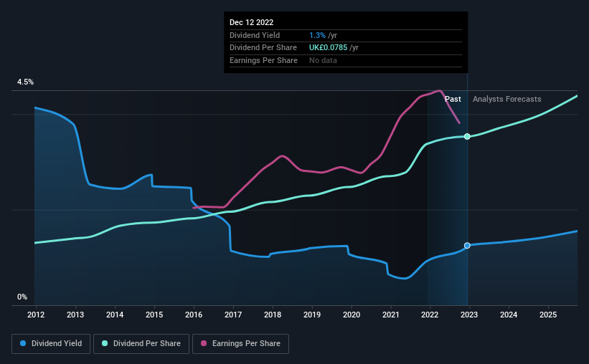Click the 'Past' label on the chart
Viewport: 589px width, 364px height.
pyautogui.click(x=453, y=99)
